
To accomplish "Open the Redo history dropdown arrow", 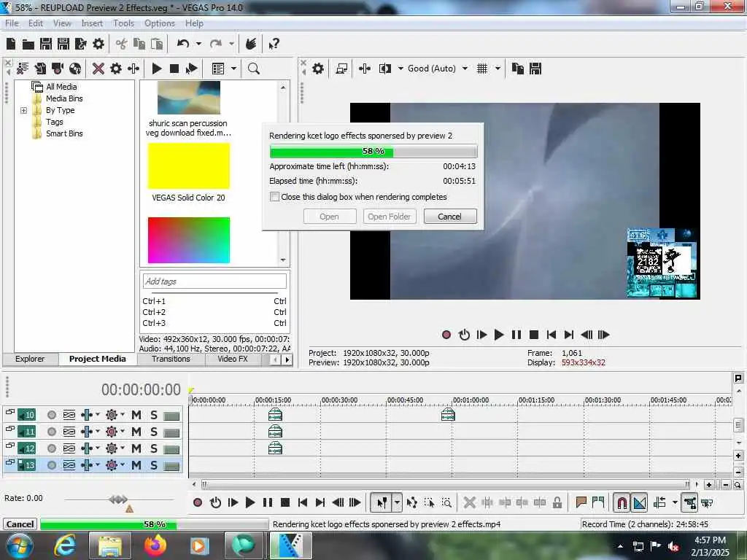I will click(x=231, y=44).
